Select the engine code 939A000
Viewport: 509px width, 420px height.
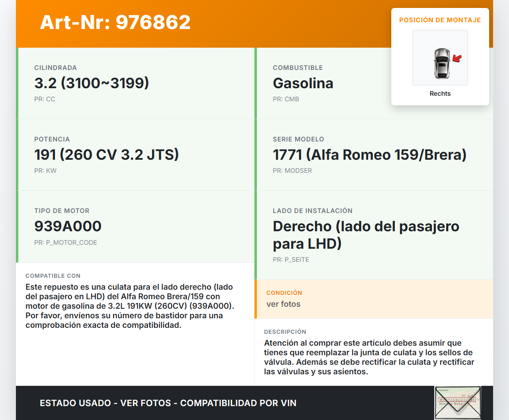[68, 226]
